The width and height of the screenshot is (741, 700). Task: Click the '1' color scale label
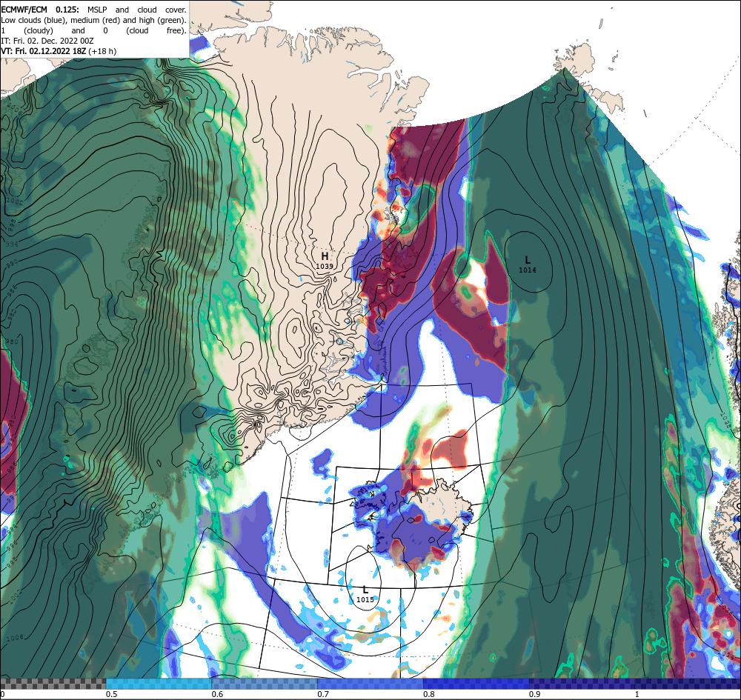(x=637, y=694)
